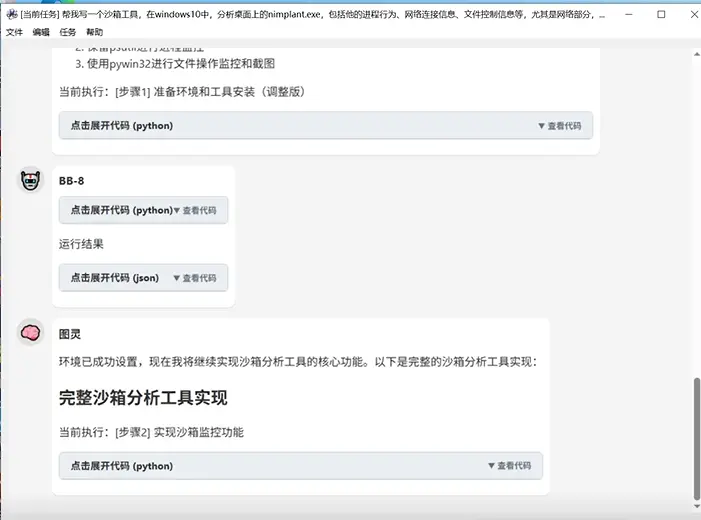Screen dimensions: 701x520
Task: Click the vertical scrollbar thumb
Action: pyautogui.click(x=697, y=439)
